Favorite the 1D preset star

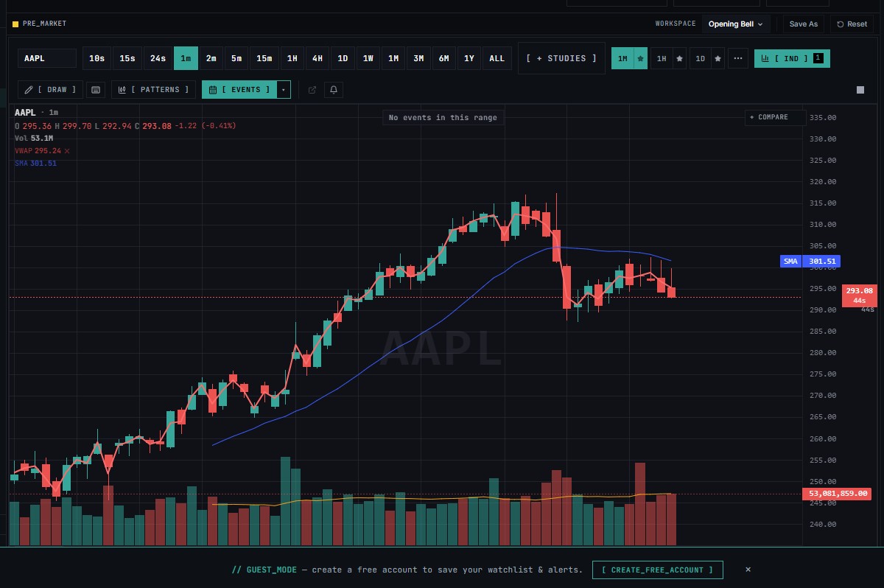pyautogui.click(x=718, y=58)
